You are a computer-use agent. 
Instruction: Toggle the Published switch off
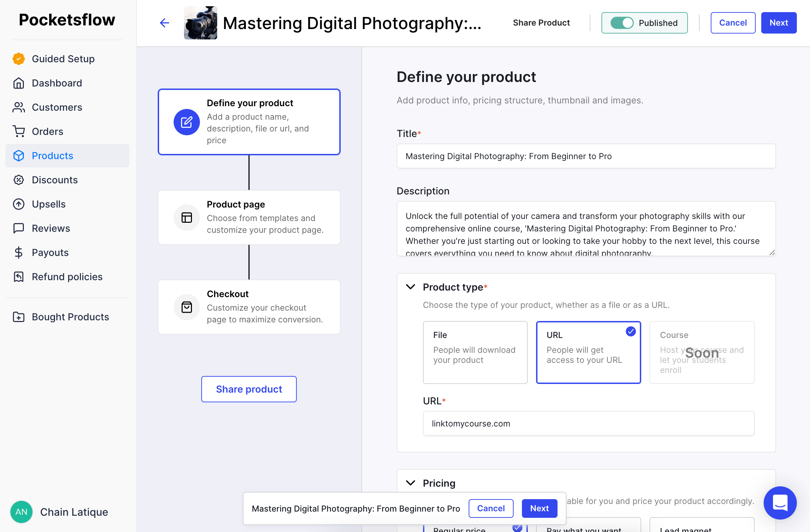pyautogui.click(x=622, y=23)
